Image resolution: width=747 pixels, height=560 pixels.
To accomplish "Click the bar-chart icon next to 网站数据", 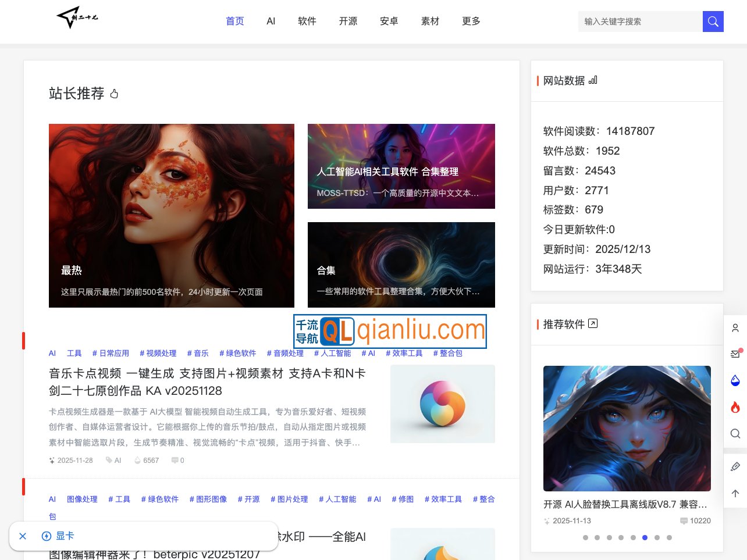I will [x=592, y=80].
